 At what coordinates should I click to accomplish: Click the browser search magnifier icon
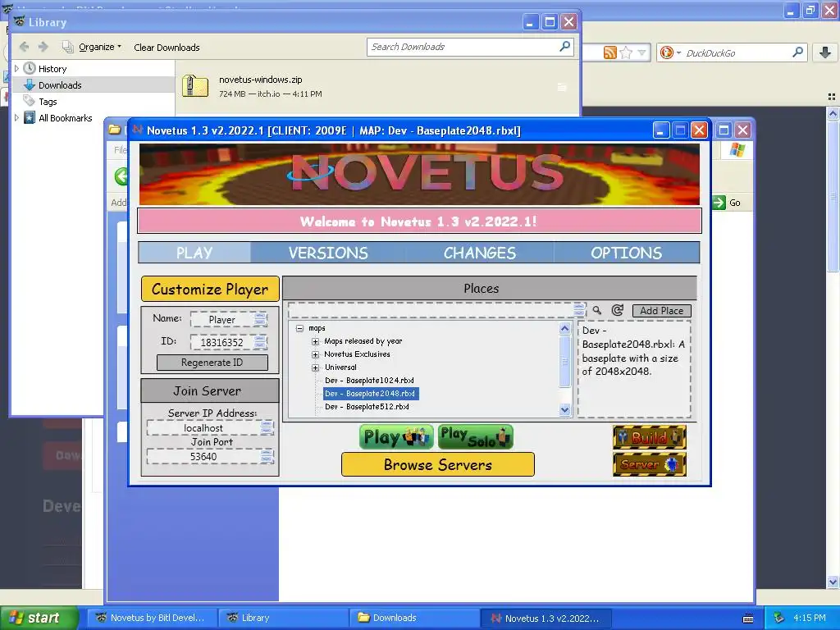(797, 52)
